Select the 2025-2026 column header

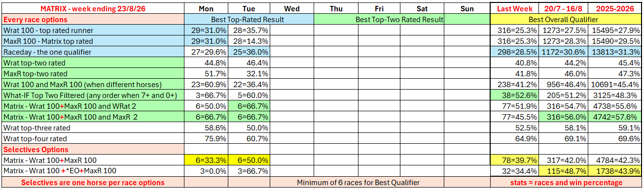click(x=617, y=8)
